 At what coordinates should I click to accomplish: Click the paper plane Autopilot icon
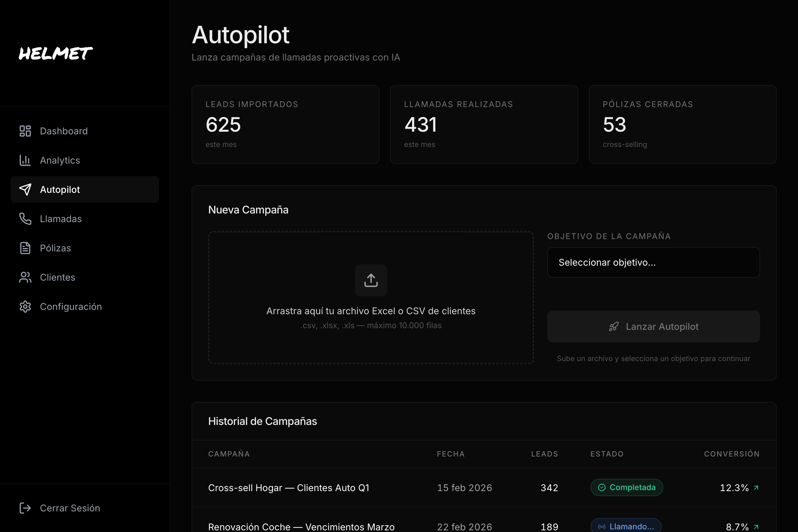tap(25, 189)
